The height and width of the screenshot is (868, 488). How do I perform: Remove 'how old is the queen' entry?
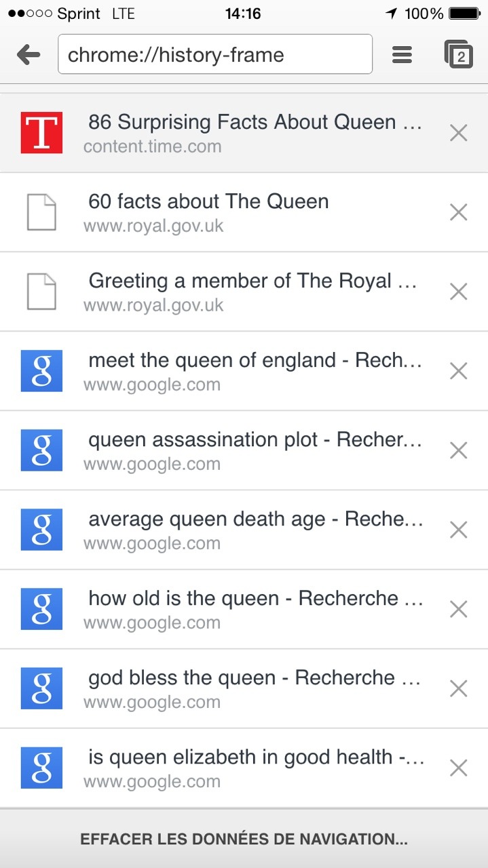coord(459,609)
